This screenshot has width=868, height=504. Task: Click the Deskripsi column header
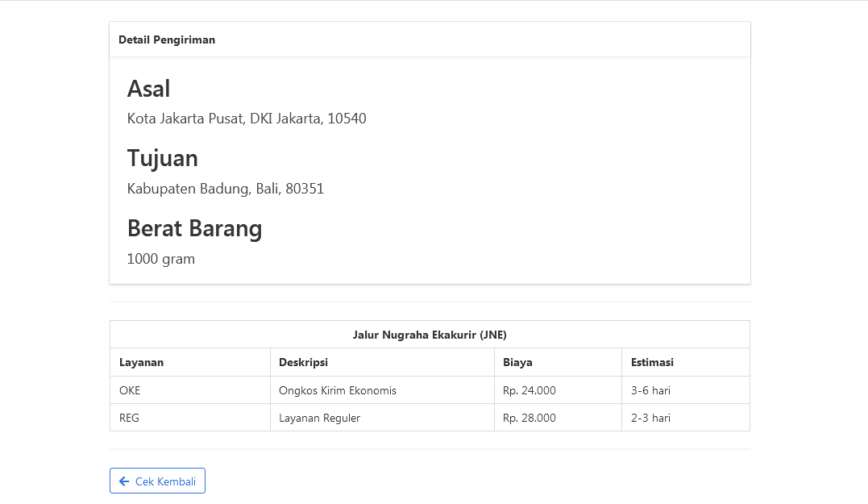pyautogui.click(x=303, y=362)
